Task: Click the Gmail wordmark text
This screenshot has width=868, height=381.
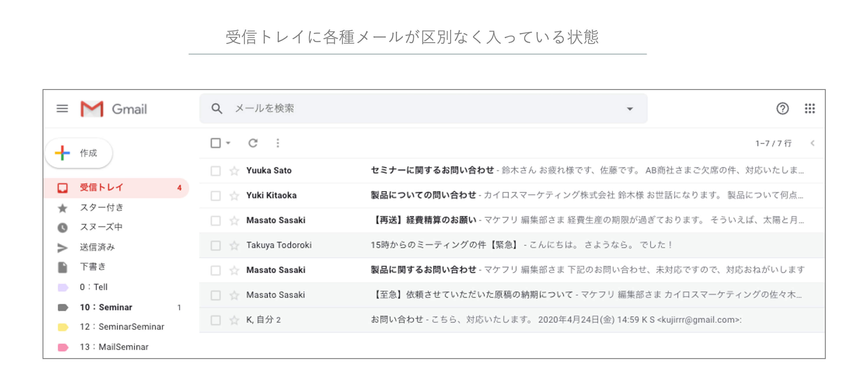Action: (x=129, y=109)
